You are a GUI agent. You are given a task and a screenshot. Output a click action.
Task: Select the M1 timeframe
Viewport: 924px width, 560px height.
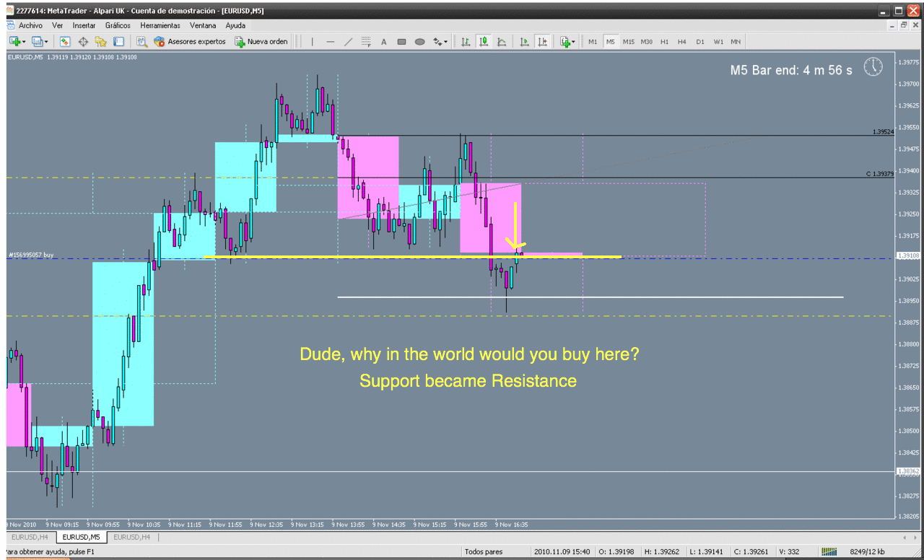pyautogui.click(x=593, y=42)
